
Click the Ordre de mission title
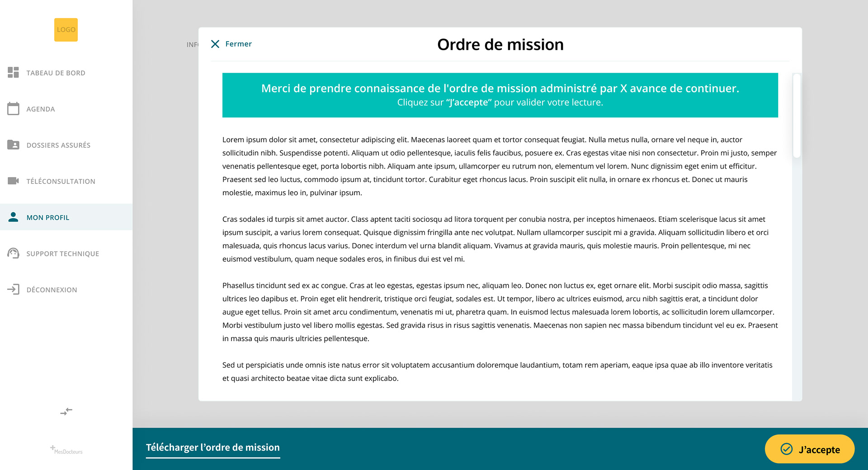[500, 44]
